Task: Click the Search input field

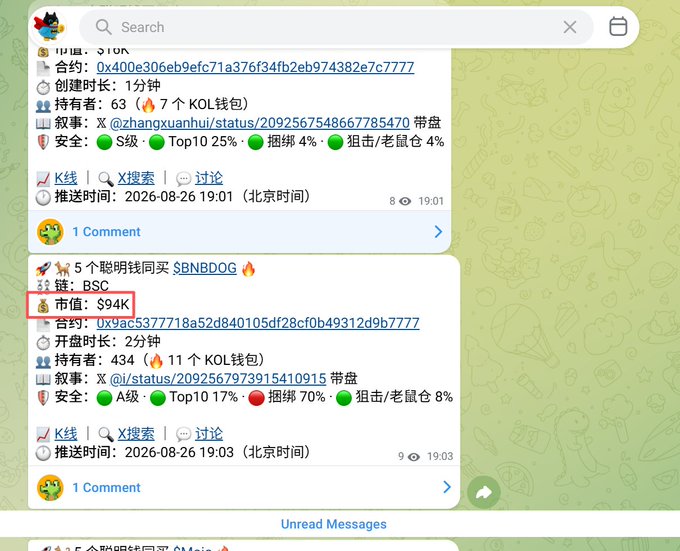Action: coord(336,27)
